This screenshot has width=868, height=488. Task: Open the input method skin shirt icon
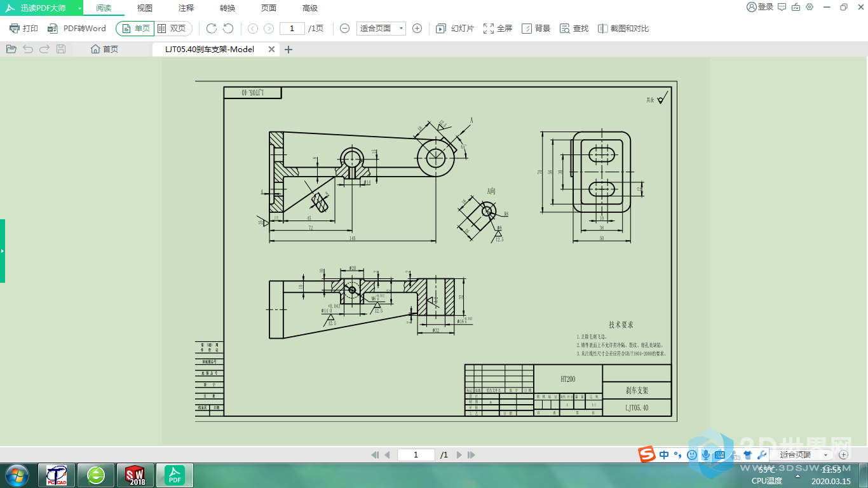click(748, 455)
